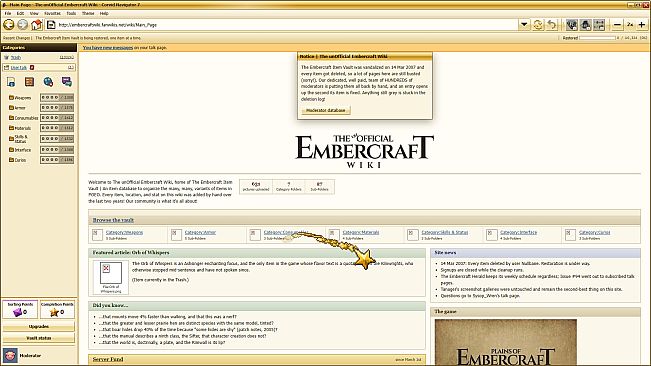This screenshot has height=366, width=651.
Task: Open the Browse the vault heading link
Action: (113, 220)
